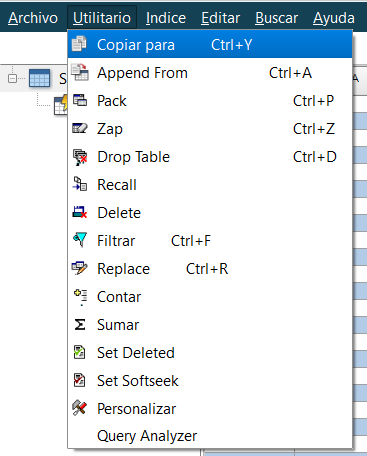The width and height of the screenshot is (367, 456).
Task: Click the Recall icon
Action: point(80,184)
